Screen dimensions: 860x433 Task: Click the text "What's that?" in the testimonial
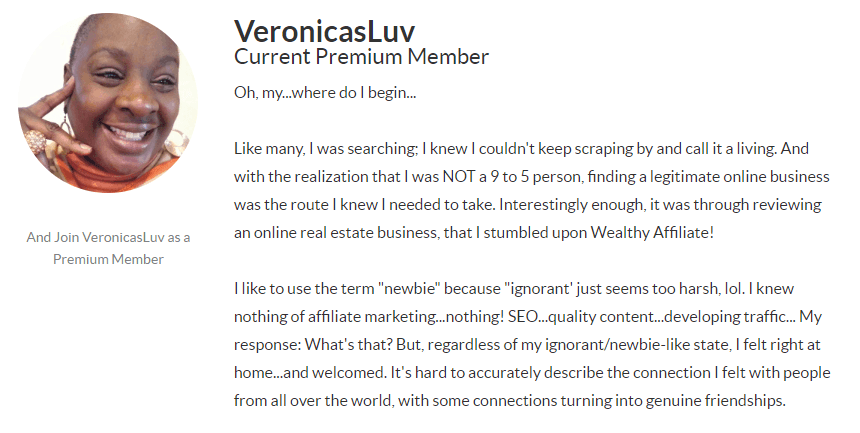[348, 345]
